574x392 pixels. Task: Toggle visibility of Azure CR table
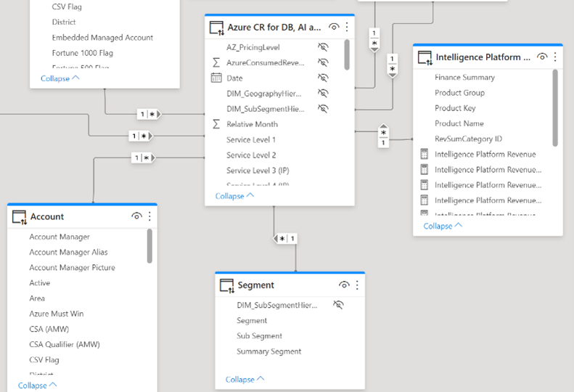pos(334,27)
